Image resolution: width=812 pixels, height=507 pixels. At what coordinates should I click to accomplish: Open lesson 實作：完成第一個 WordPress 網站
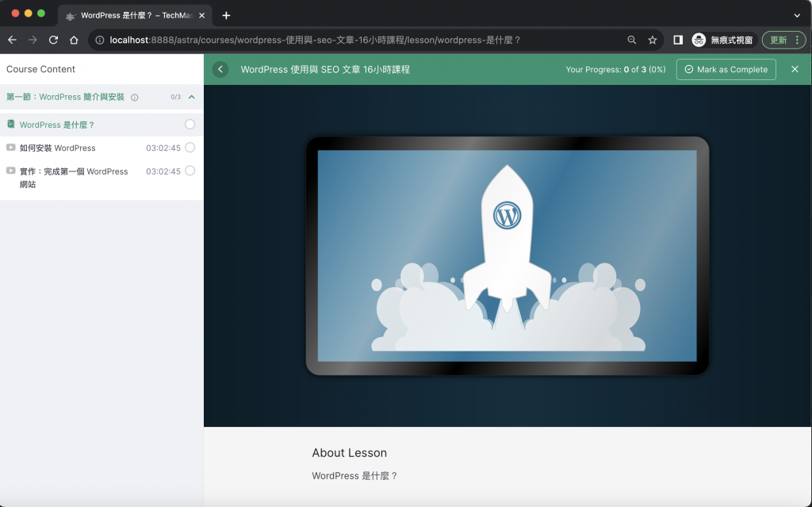click(x=74, y=178)
